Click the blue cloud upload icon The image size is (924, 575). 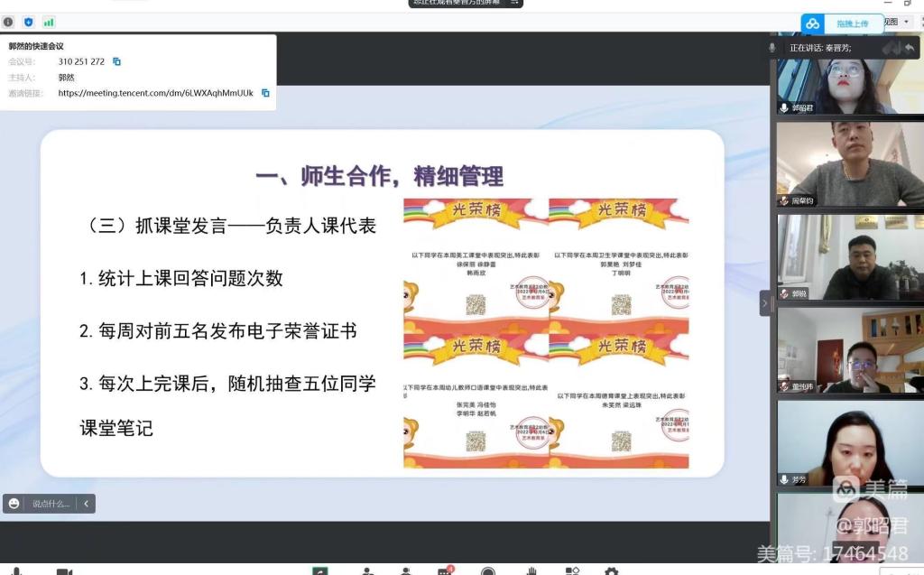pyautogui.click(x=813, y=23)
